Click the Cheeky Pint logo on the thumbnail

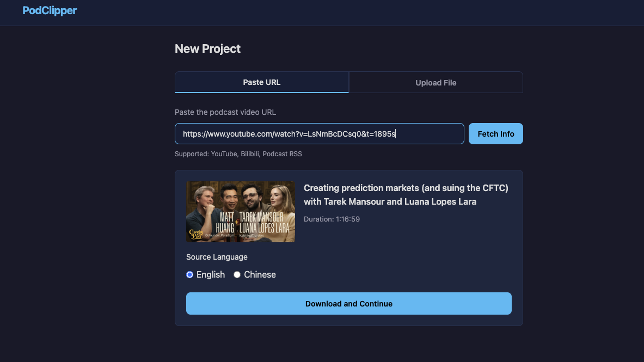click(x=197, y=234)
